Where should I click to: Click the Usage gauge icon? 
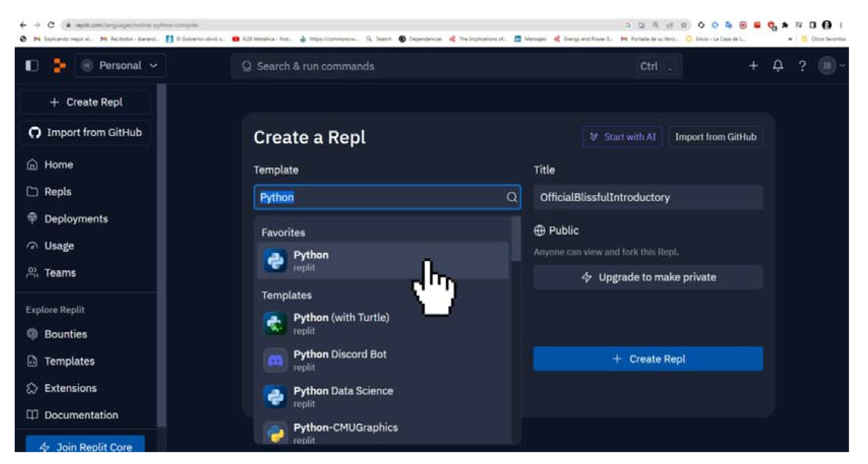pos(32,246)
